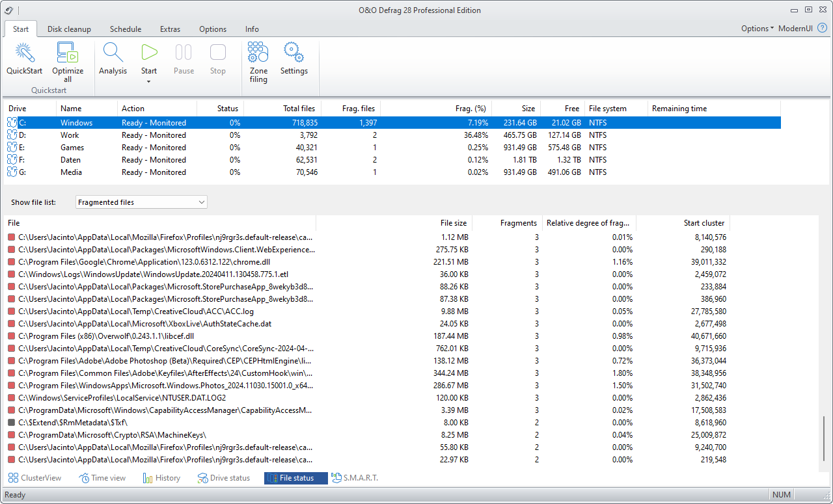
Task: Click the 36.48% fragmentation value
Action: 476,135
